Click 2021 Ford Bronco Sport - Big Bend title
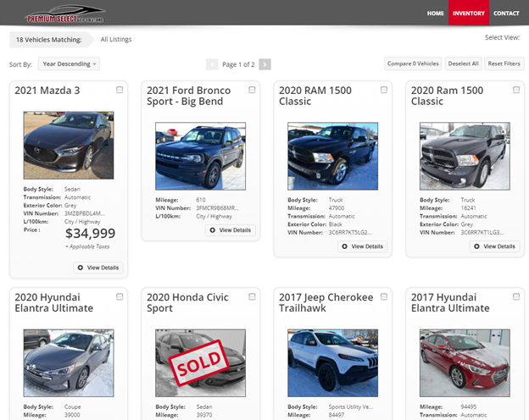Viewport: 529px width, 420px height. click(188, 96)
